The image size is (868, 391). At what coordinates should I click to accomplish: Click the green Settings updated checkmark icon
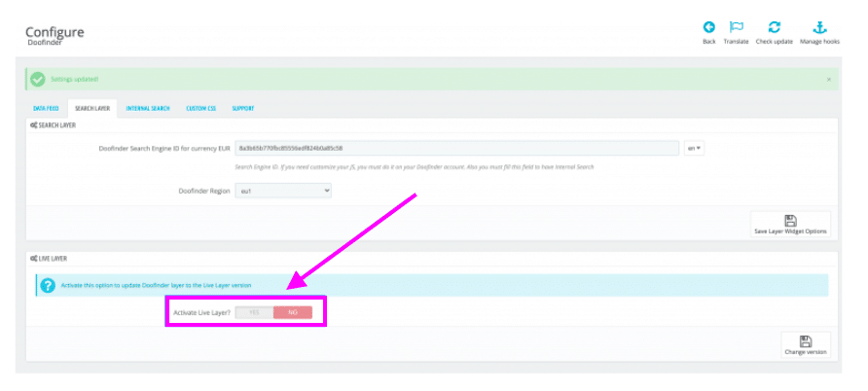tap(38, 79)
